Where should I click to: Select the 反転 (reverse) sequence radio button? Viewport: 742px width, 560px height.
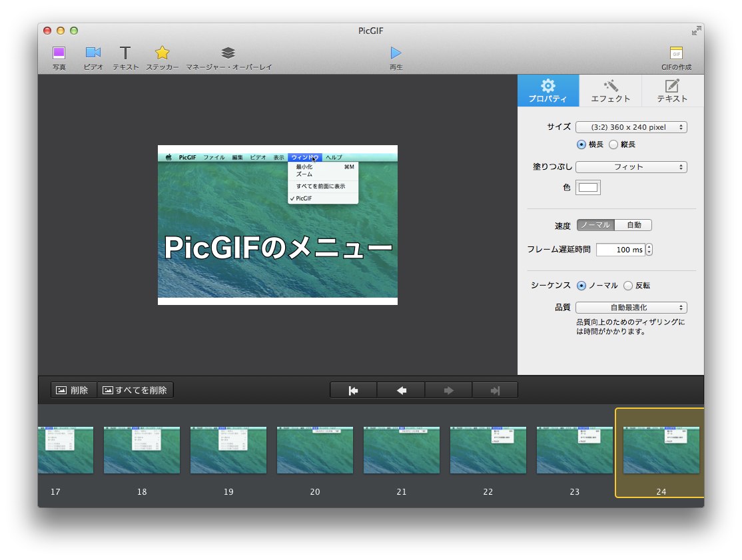[x=628, y=286]
